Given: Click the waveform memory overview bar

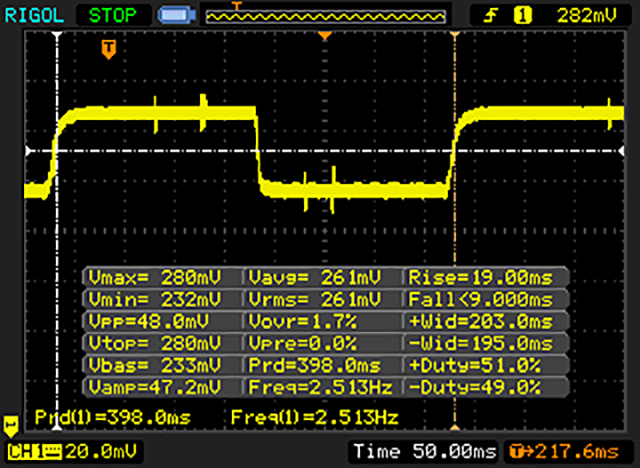Looking at the screenshot, I should [325, 16].
